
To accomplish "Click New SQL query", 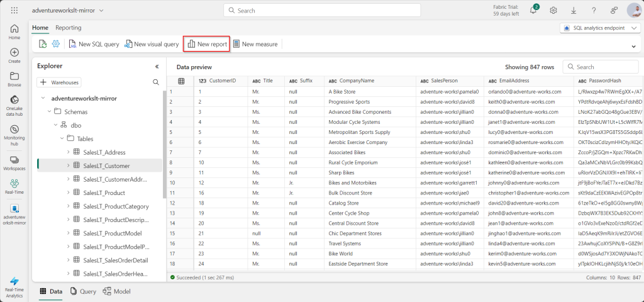I will pos(94,44).
